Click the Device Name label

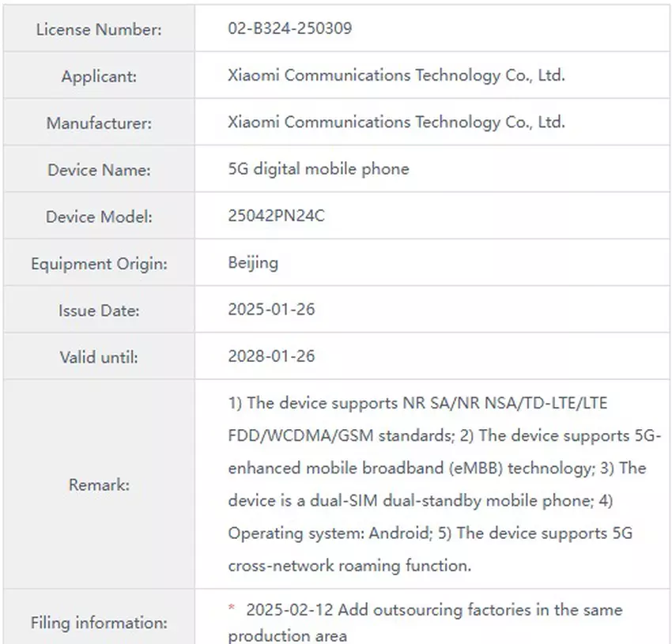(98, 169)
